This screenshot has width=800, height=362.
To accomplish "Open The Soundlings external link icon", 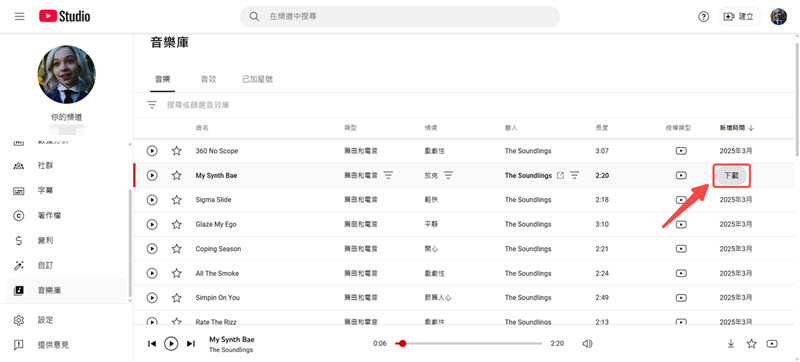I will (560, 175).
